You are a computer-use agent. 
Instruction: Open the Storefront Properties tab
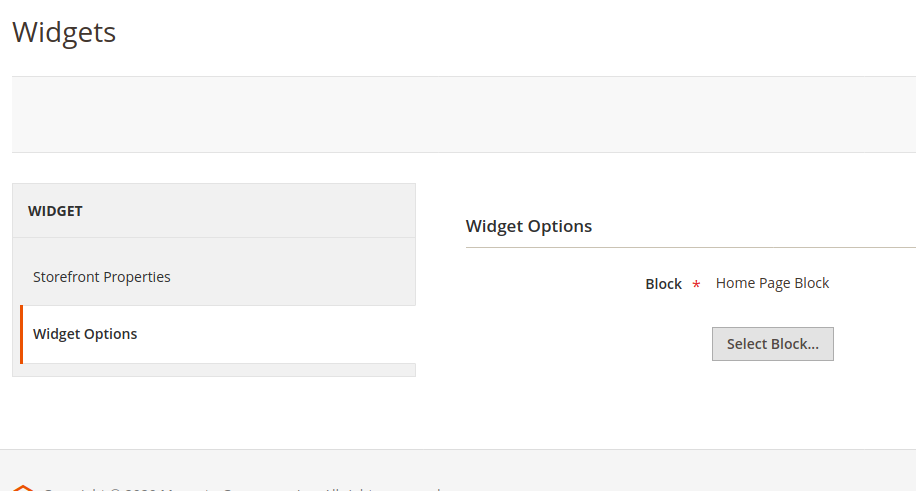(102, 277)
